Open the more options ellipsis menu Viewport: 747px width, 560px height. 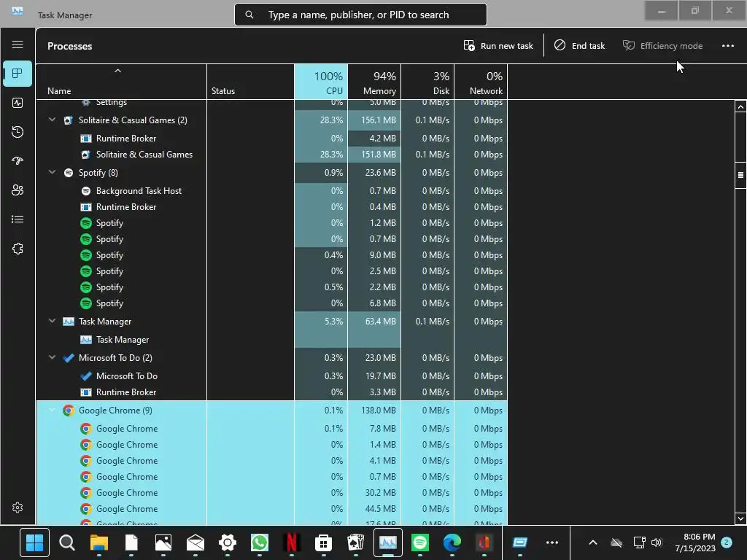tap(727, 46)
